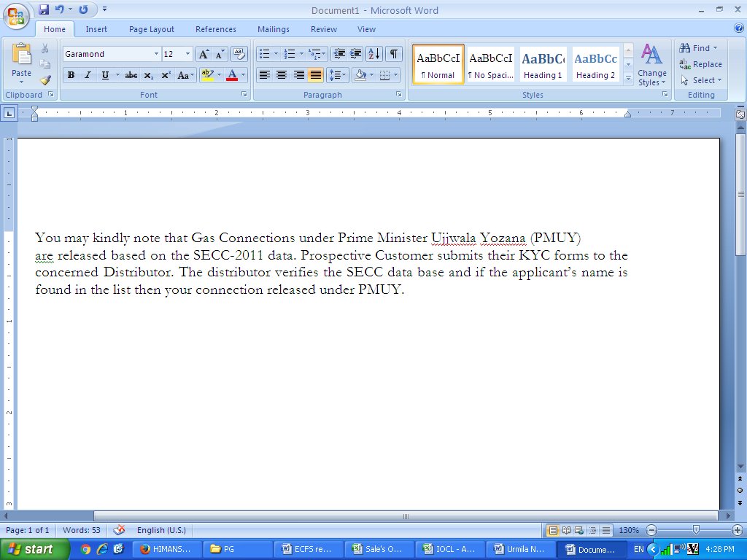Toggle Bold formatting
The width and height of the screenshot is (747, 560).
[71, 75]
